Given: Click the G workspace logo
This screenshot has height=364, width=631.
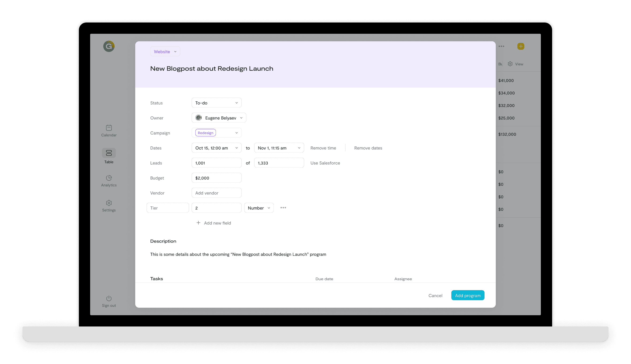Looking at the screenshot, I should click(109, 46).
